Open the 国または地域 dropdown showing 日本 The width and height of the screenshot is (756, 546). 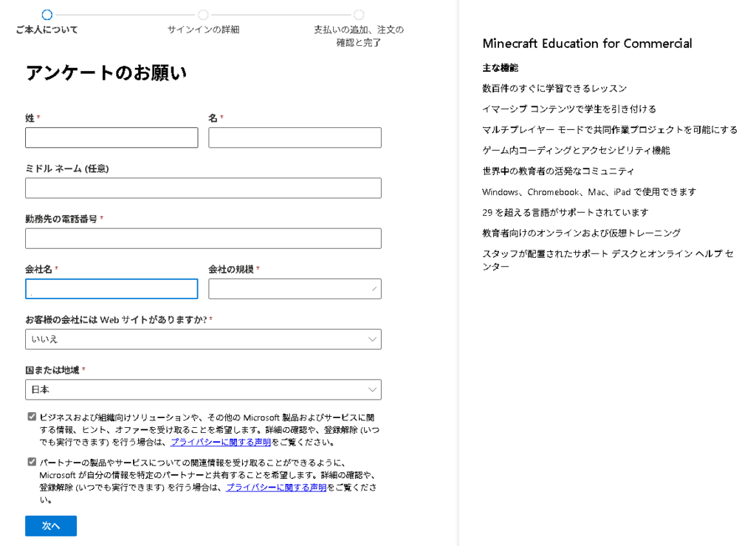coord(203,389)
